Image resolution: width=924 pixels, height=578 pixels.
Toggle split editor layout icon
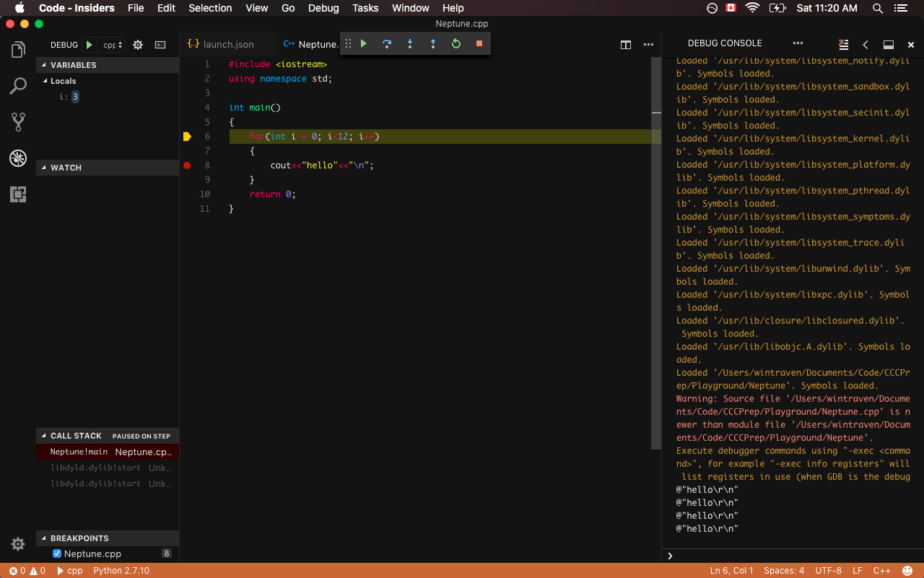tap(625, 44)
